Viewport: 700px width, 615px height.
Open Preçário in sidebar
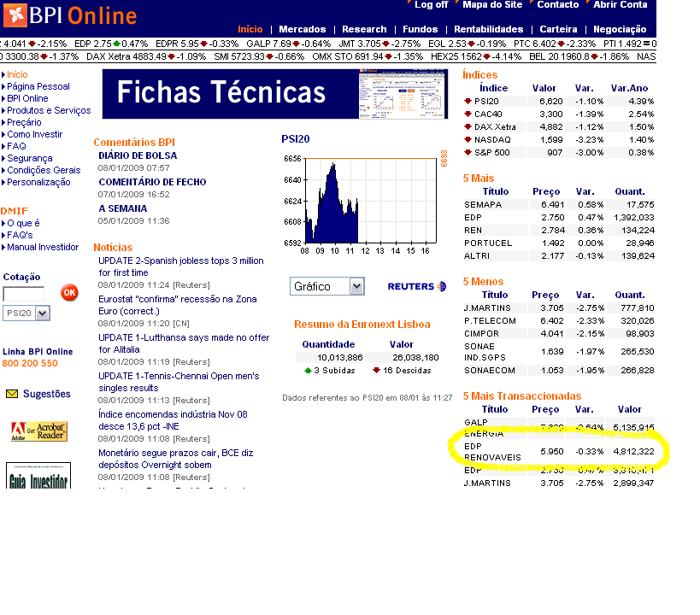(x=24, y=122)
